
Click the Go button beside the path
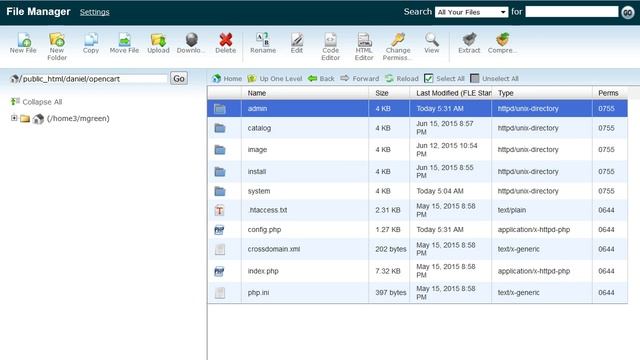pyautogui.click(x=179, y=78)
